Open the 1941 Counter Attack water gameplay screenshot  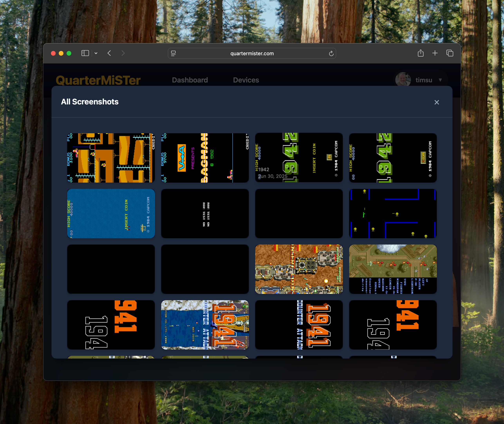point(205,325)
